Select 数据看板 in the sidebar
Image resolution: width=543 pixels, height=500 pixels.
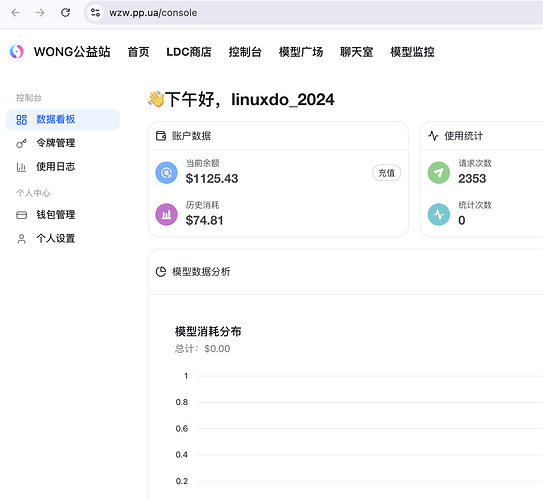[x=63, y=119]
